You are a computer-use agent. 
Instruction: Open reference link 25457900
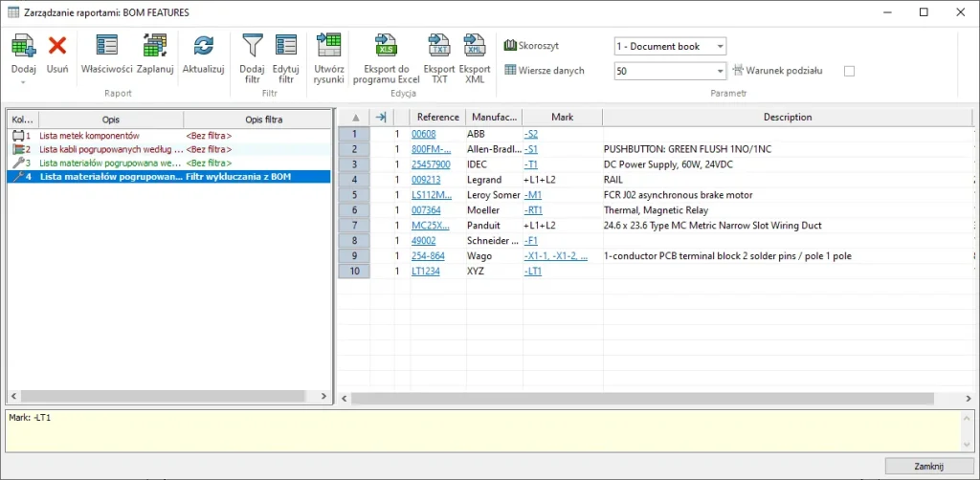431,164
